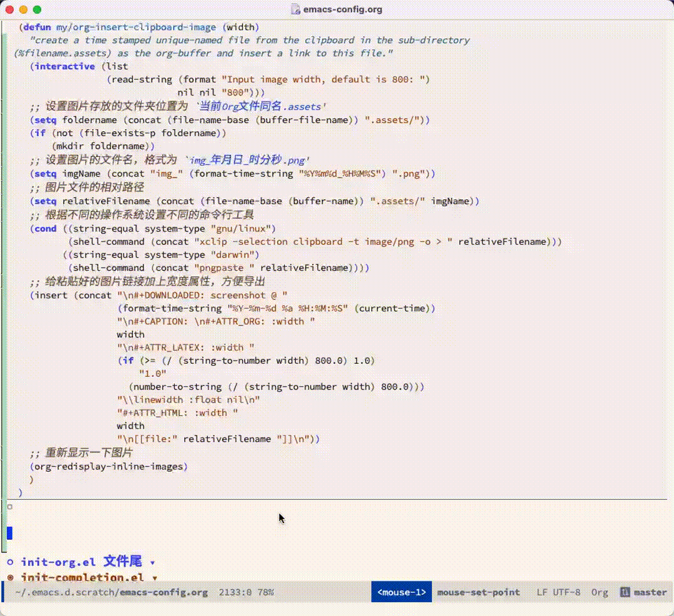Click the comment 重新显示一下图片
Image resolution: width=674 pixels, height=616 pixels.
tap(81, 452)
